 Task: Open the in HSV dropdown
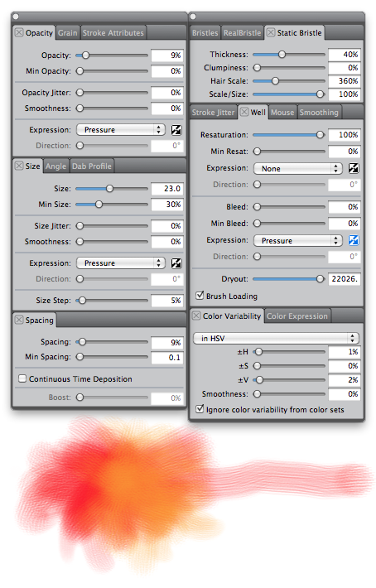276,338
